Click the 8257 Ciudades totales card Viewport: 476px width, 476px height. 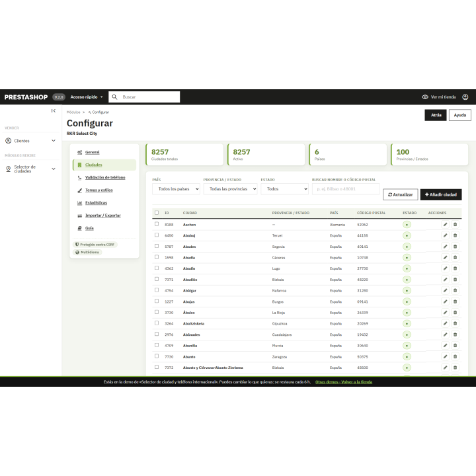(184, 155)
